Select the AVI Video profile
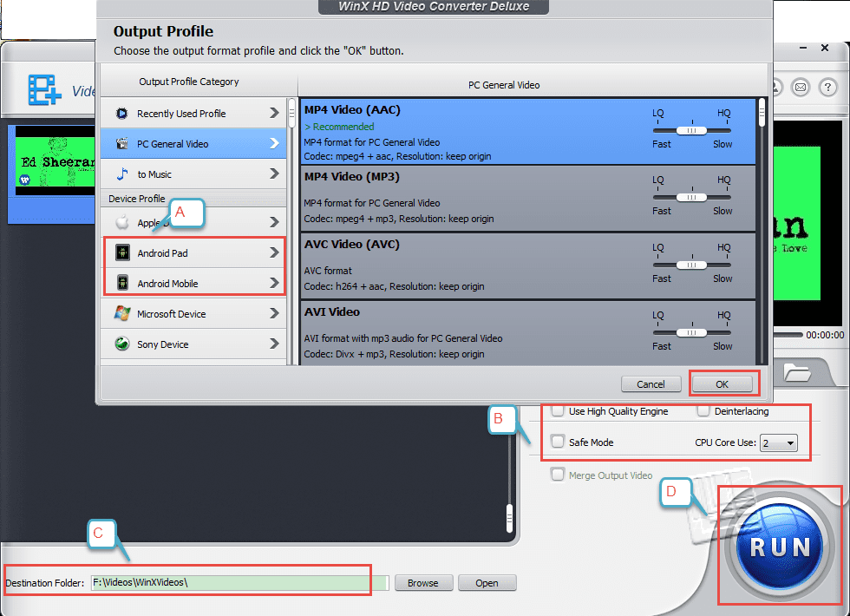This screenshot has width=850, height=616. (527, 333)
